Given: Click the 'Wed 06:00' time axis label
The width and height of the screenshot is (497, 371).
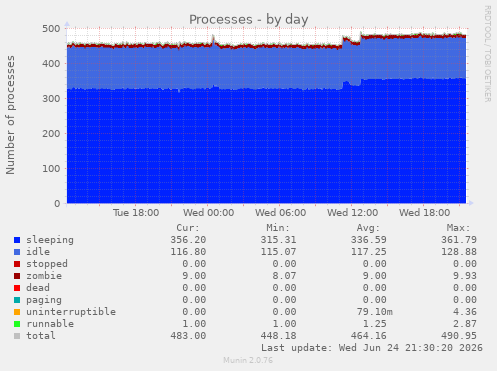Looking at the screenshot, I should 281,213.
